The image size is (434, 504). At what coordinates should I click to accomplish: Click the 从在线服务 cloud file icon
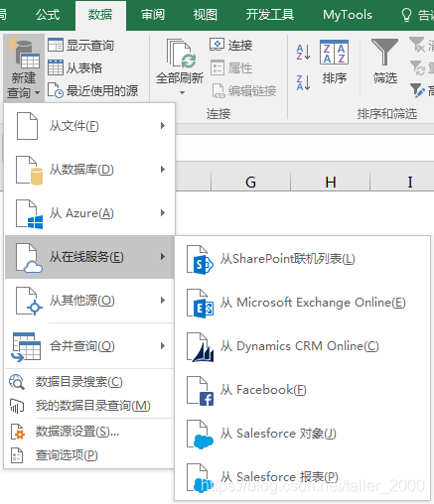click(30, 258)
